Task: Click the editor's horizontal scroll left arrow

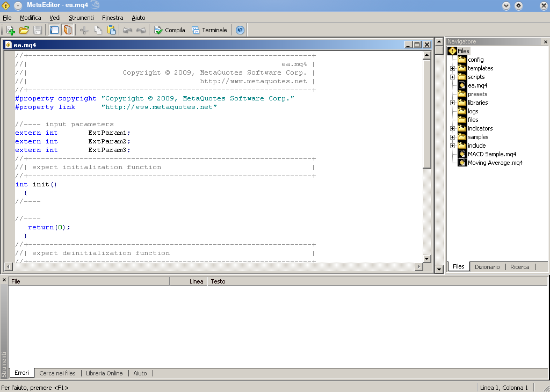Action: click(8, 266)
